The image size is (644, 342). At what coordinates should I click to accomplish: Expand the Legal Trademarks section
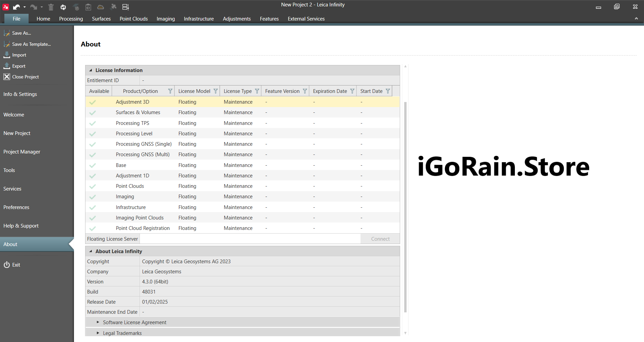click(x=98, y=333)
